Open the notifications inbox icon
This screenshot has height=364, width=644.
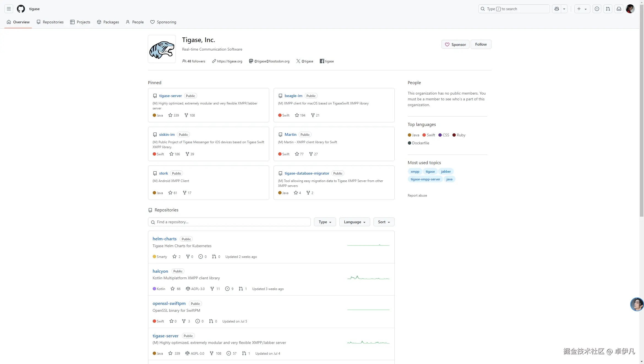click(619, 9)
